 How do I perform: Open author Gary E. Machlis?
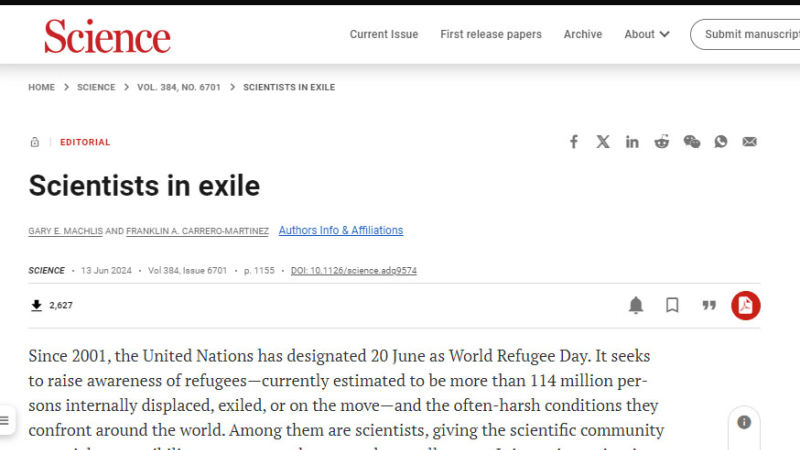[x=65, y=231]
